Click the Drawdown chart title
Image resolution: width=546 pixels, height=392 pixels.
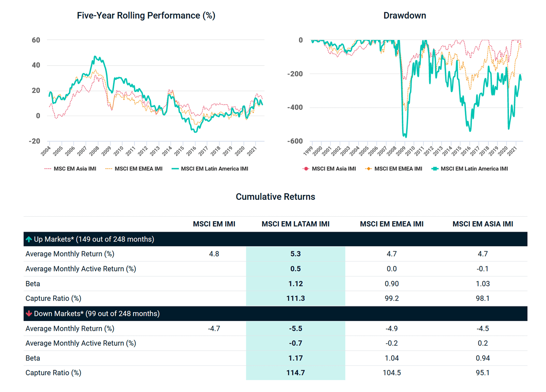pos(404,16)
